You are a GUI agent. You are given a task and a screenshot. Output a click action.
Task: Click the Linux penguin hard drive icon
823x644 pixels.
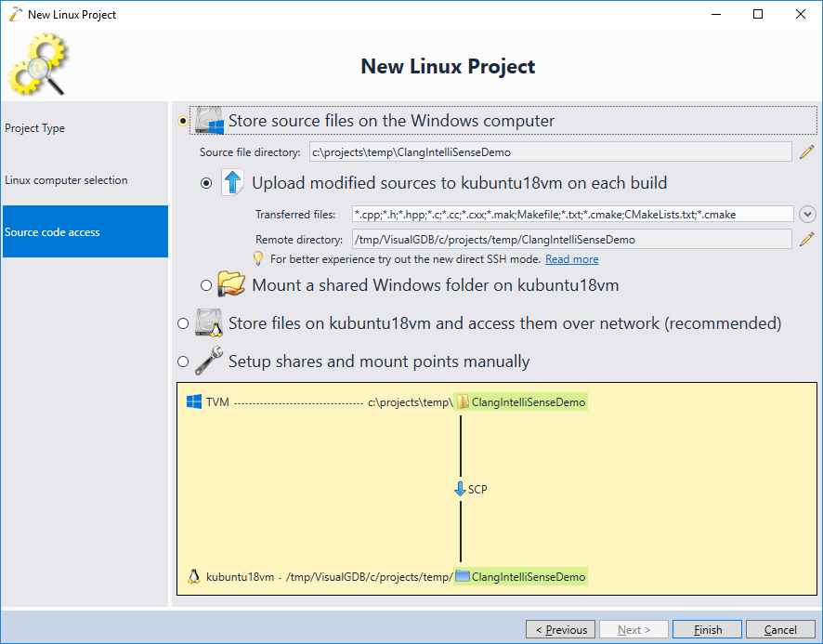tap(209, 322)
